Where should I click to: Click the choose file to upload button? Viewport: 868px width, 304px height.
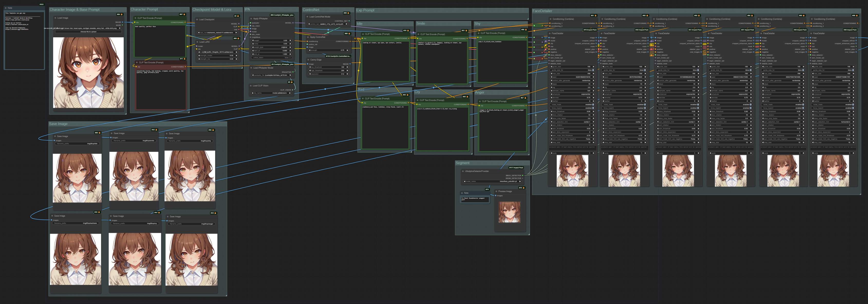(88, 32)
